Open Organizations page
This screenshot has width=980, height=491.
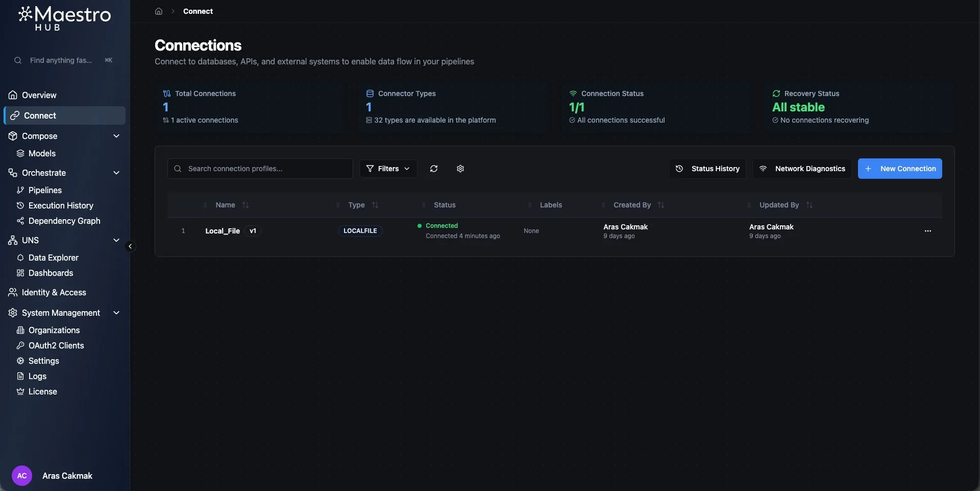click(54, 330)
